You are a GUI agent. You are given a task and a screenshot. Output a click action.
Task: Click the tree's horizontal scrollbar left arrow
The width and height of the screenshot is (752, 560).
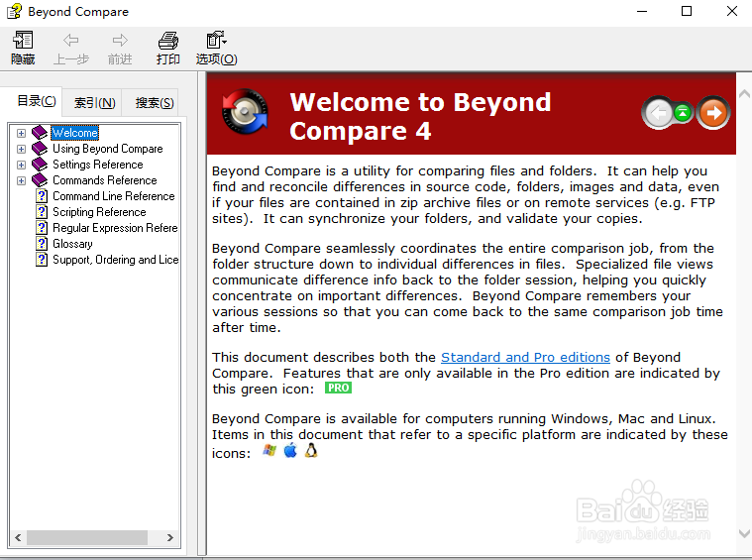[18, 537]
